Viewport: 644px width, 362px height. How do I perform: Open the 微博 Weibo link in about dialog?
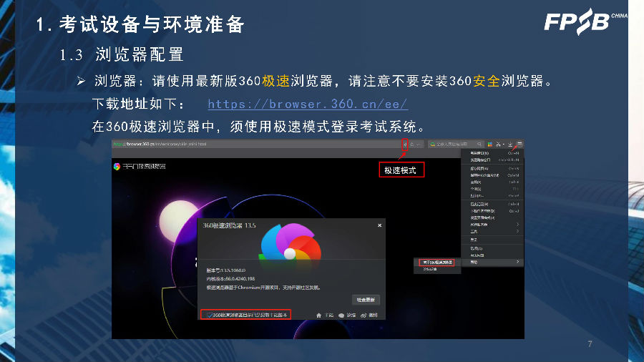(369, 315)
